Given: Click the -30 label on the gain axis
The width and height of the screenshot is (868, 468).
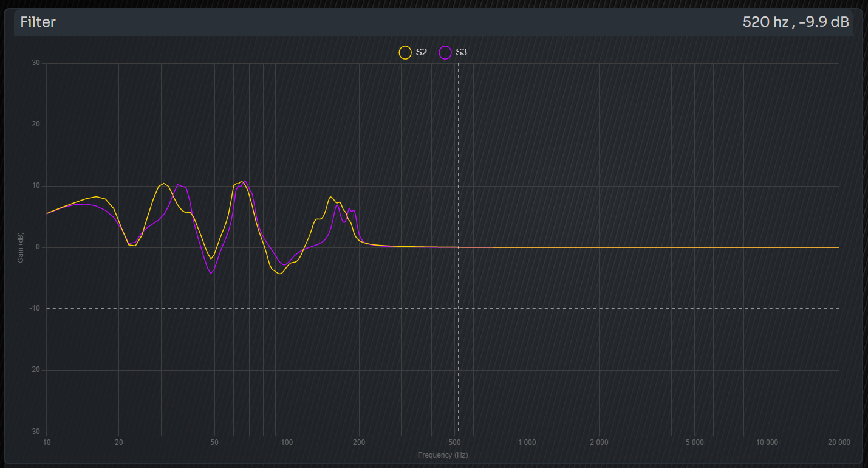Looking at the screenshot, I should click(35, 432).
